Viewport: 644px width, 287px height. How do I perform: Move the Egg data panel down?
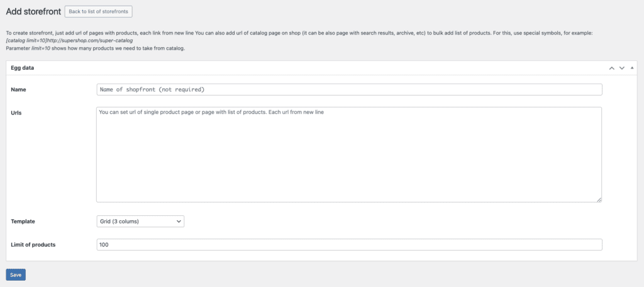click(x=621, y=67)
